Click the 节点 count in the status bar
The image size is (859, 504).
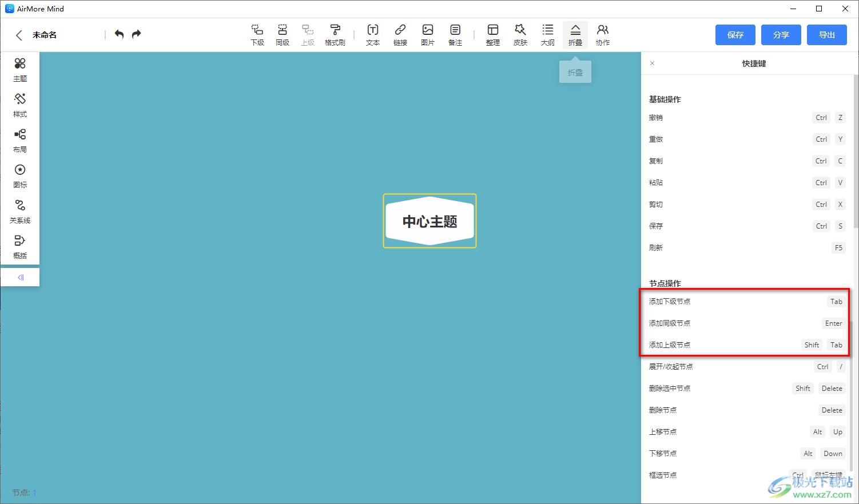click(24, 493)
